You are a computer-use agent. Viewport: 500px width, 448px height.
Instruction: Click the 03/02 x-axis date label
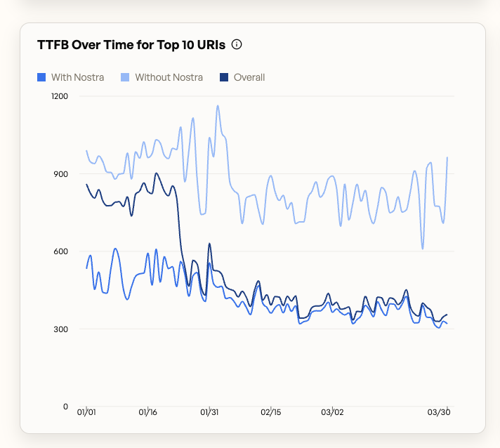pos(332,412)
